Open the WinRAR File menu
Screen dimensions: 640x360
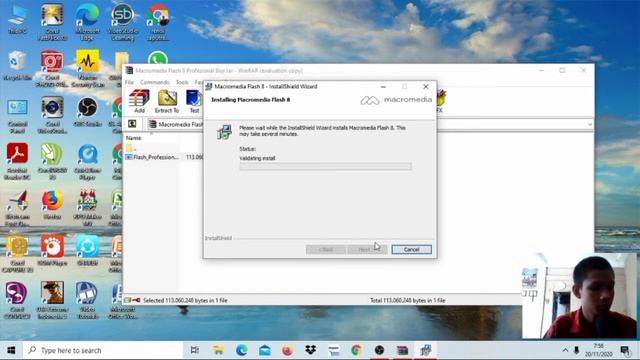129,82
